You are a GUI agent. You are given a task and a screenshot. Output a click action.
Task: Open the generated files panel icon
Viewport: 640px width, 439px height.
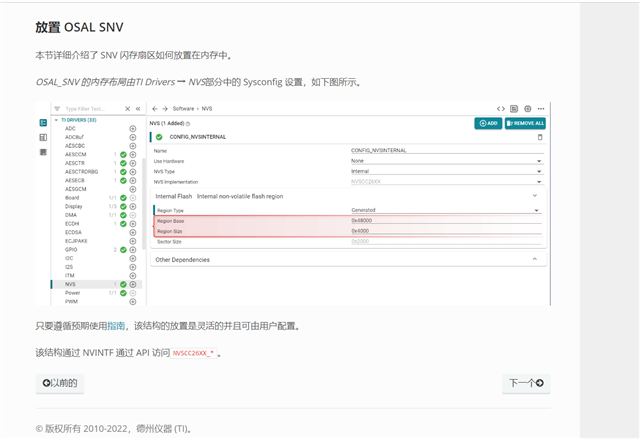point(514,109)
